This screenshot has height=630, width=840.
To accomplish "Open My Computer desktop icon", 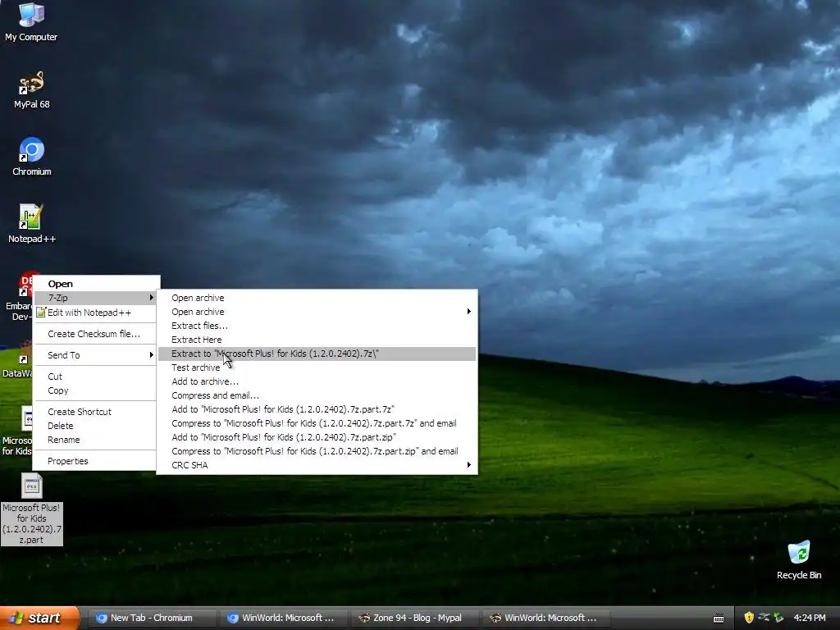I will pos(31,21).
